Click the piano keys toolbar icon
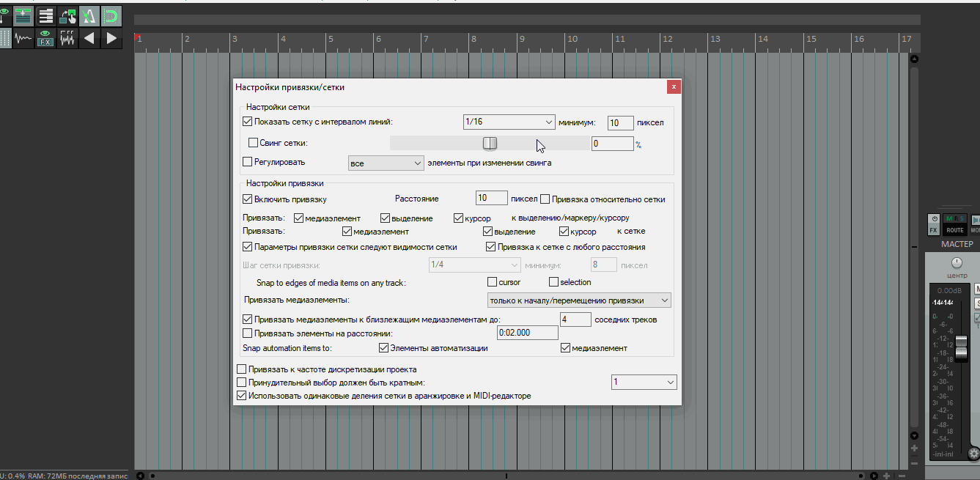The image size is (980, 480). pyautogui.click(x=45, y=15)
